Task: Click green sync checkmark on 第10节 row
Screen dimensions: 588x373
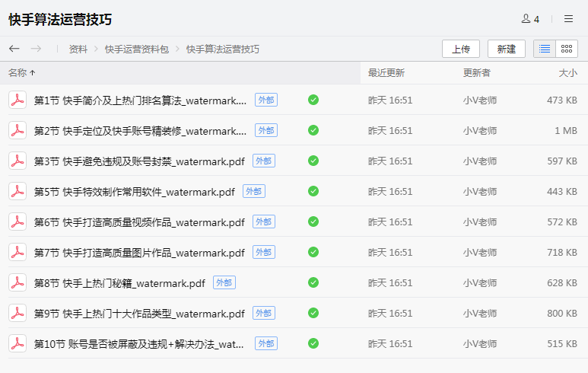Action: tap(313, 343)
